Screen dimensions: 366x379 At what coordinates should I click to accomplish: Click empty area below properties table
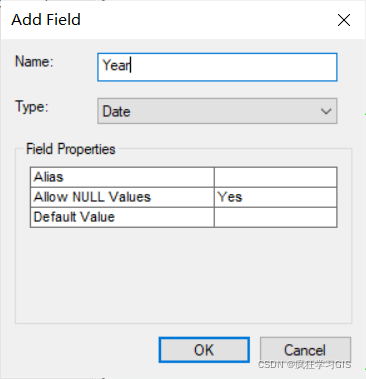tap(183, 275)
